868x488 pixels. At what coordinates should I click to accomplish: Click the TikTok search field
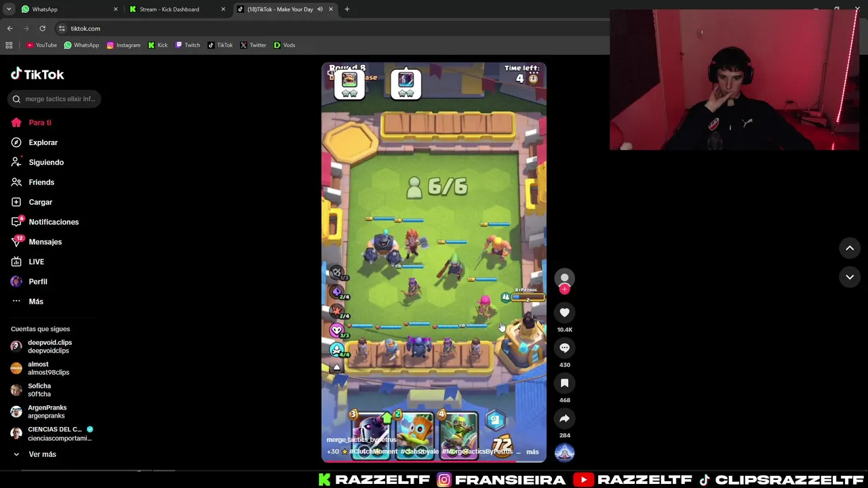(56, 99)
